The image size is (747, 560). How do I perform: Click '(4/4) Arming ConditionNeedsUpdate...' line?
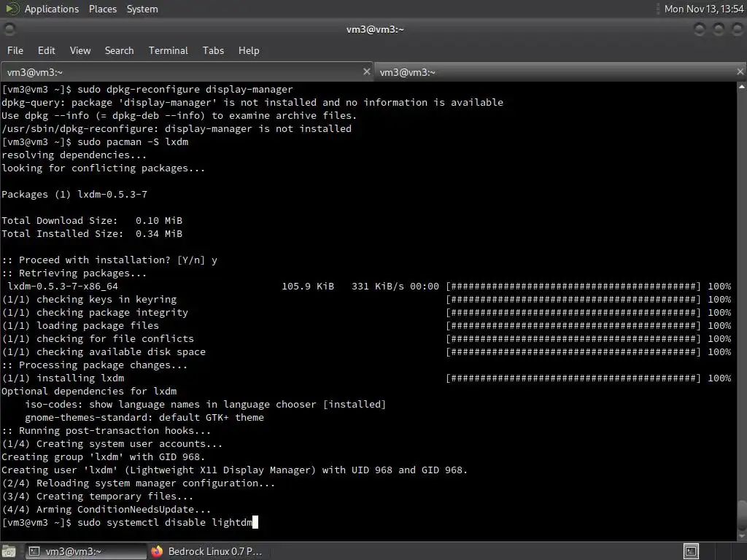pos(107,510)
